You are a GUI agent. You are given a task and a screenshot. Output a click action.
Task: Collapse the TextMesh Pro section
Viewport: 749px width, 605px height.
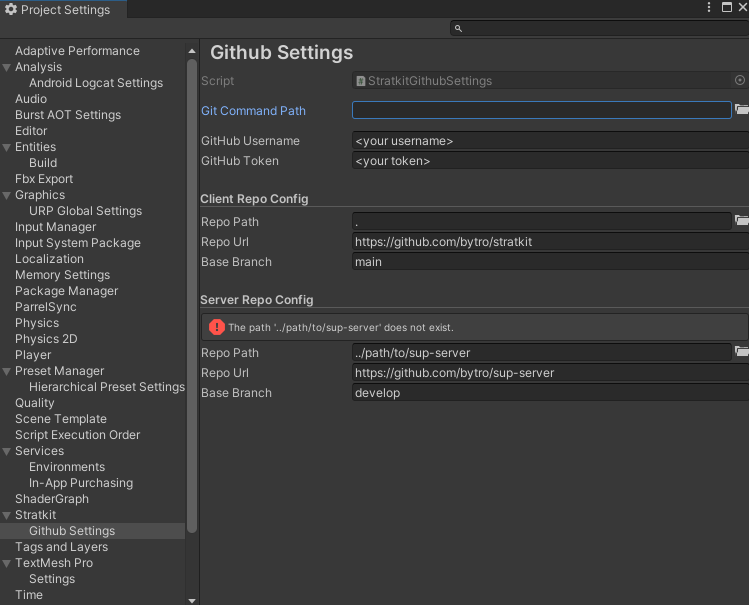7,563
